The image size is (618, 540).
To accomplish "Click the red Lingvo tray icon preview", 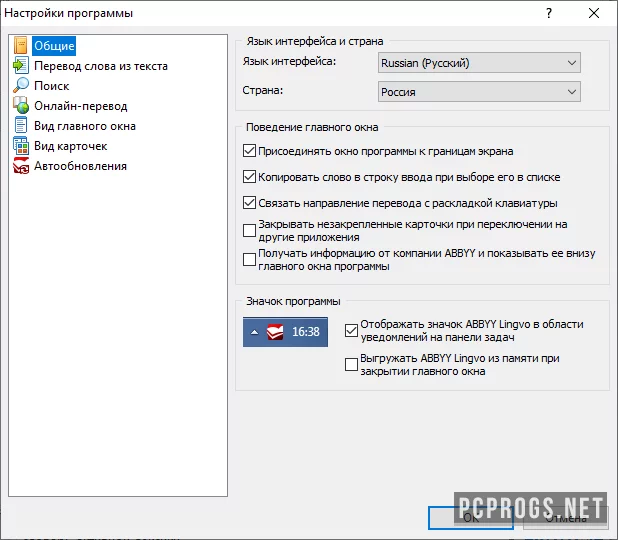I will (x=275, y=332).
